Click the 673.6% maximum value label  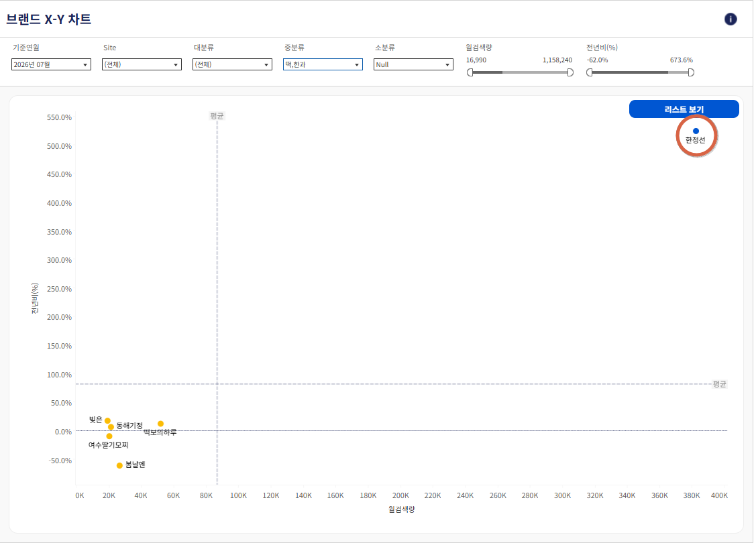(682, 60)
